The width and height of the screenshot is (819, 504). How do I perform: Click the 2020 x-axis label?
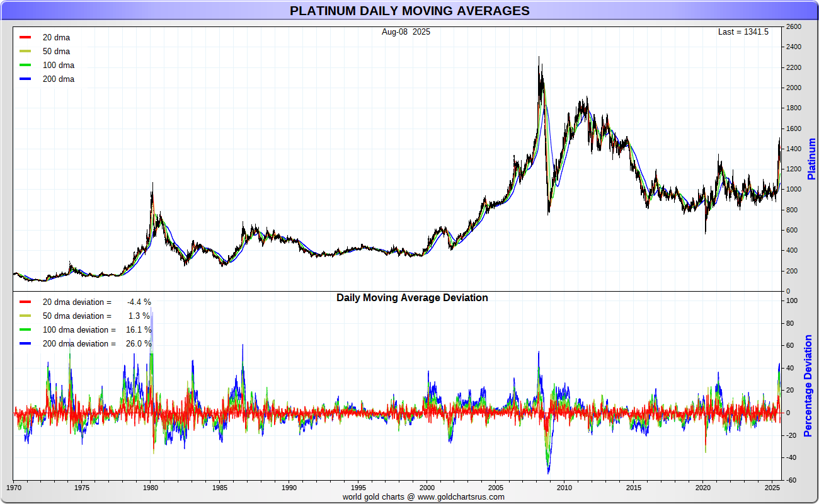point(703,487)
